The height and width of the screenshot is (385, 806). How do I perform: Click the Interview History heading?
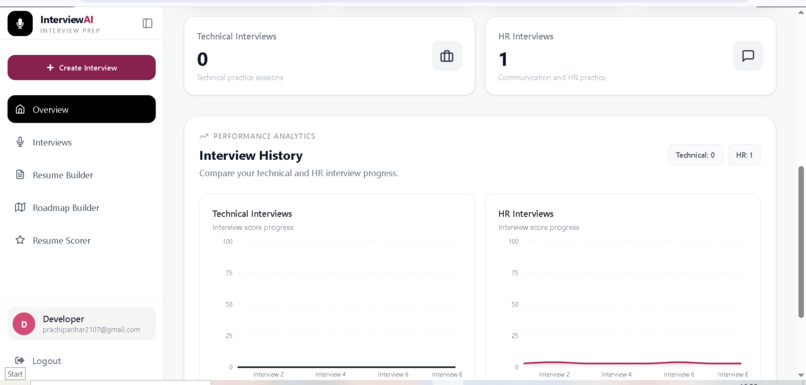coord(251,156)
